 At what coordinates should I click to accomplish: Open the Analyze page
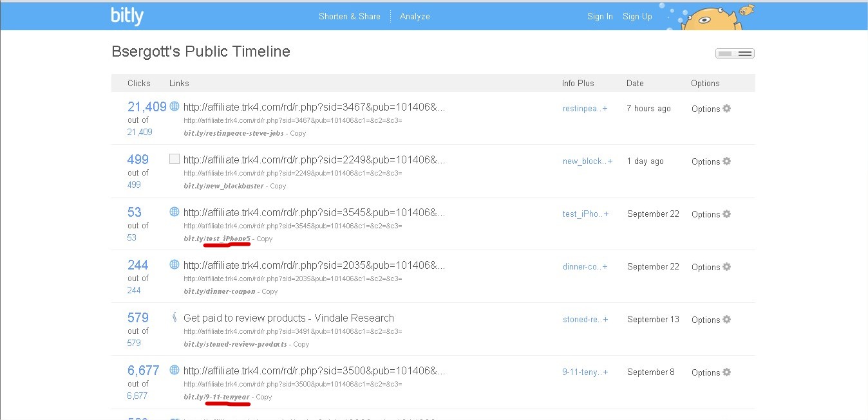[x=415, y=17]
